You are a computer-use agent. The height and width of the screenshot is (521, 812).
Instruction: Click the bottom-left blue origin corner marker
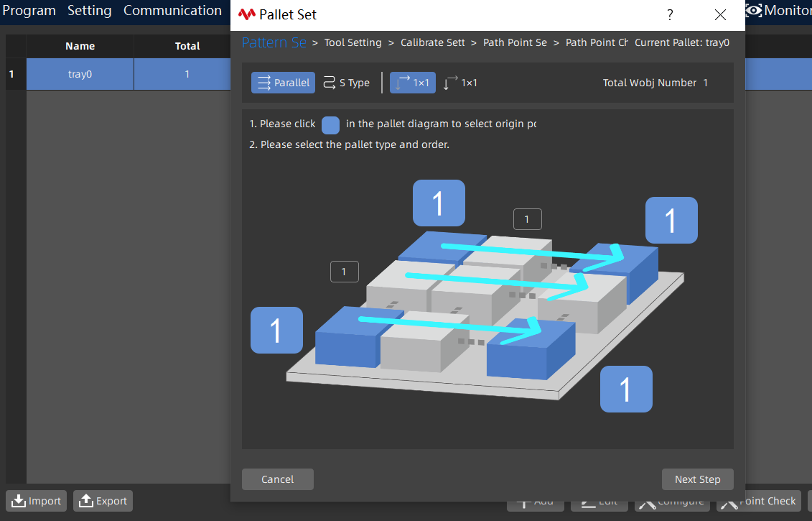(x=276, y=331)
